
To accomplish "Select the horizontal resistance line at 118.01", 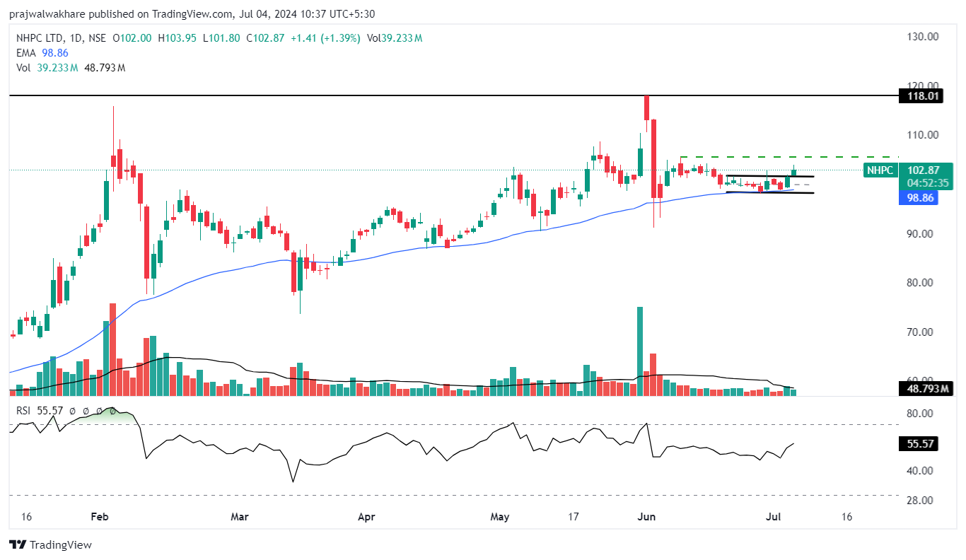I will (x=424, y=95).
